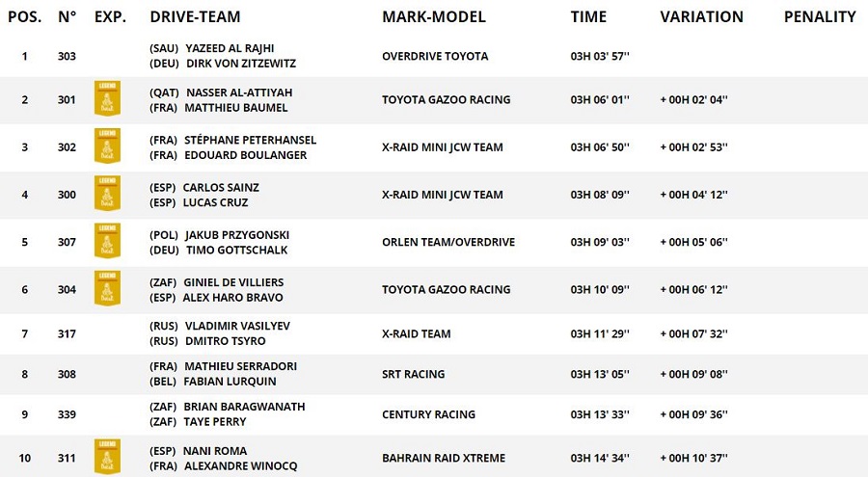Select Brian Baragwanath's car number 339

[x=67, y=414]
